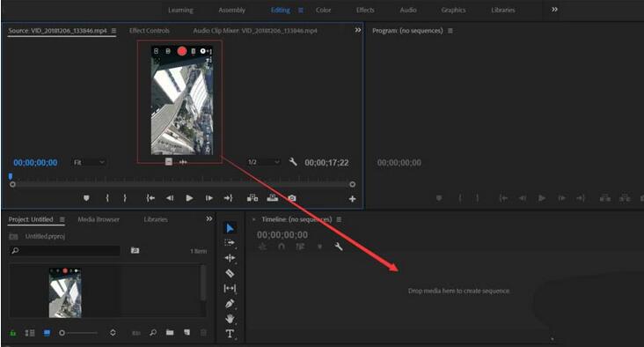Select the Ripple Edit tool

[230, 258]
